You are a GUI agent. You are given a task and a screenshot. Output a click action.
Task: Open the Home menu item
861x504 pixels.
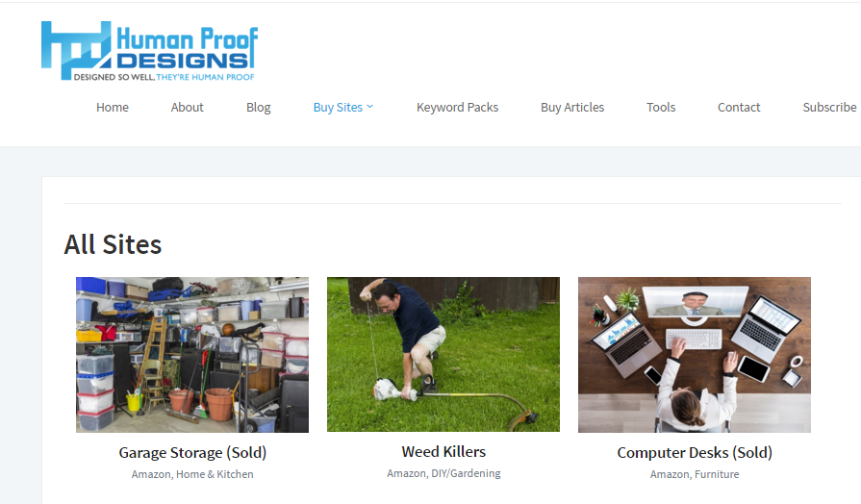point(113,108)
